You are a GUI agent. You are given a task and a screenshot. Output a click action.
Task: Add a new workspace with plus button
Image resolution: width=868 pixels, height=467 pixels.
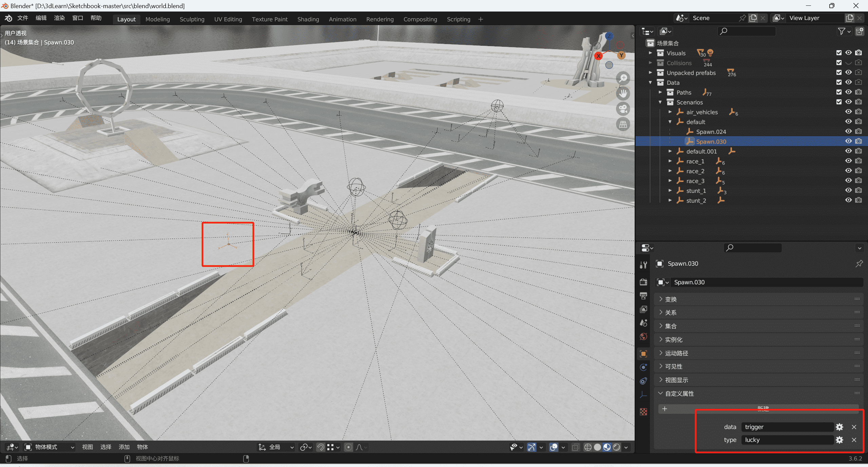point(481,19)
